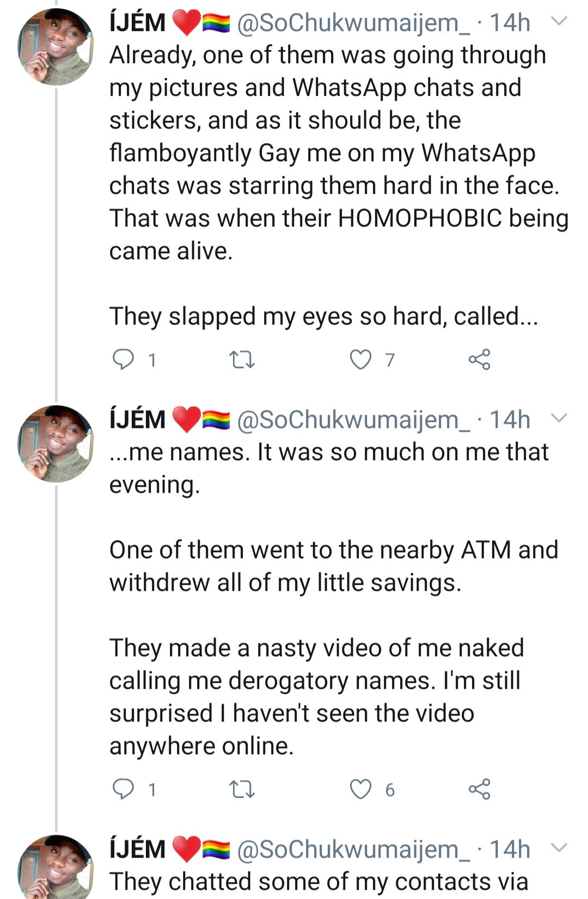Image resolution: width=588 pixels, height=899 pixels.
Task: Open the 'They chatted some of my contacts' tweet
Action: click(x=318, y=882)
